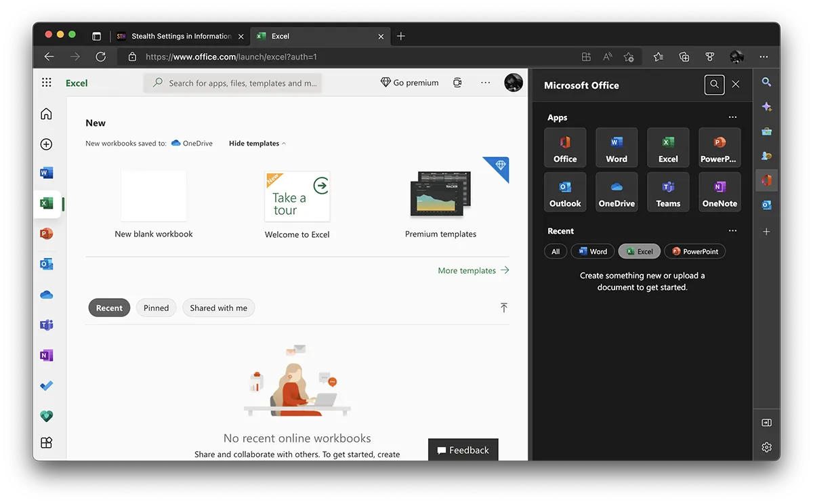Open browser Favorites star list icon

(x=658, y=57)
